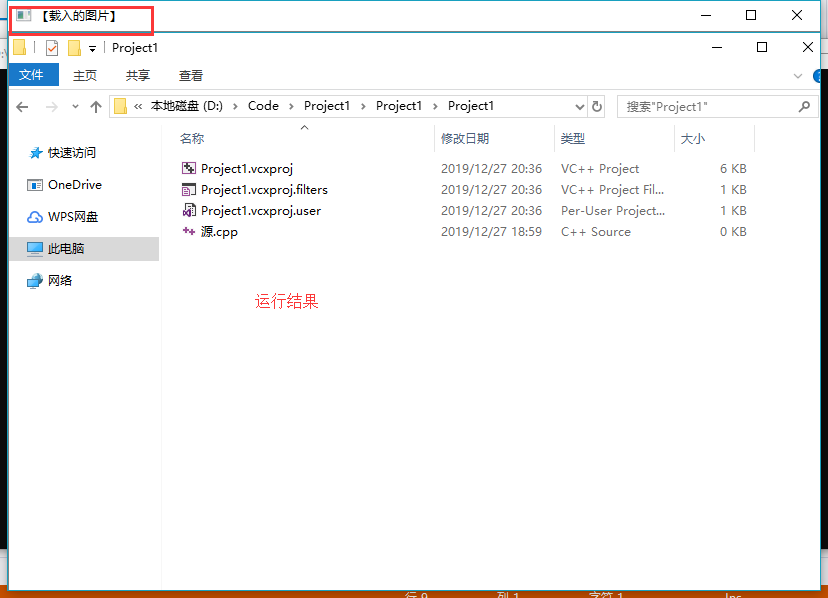Open the address bar history dropdown
The image size is (828, 598).
click(579, 107)
